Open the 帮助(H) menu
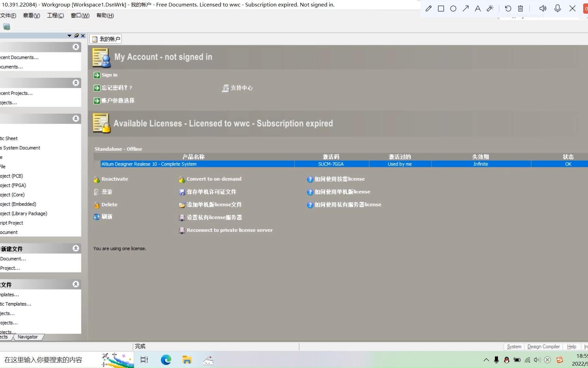Image resolution: width=588 pixels, height=368 pixels. tap(105, 15)
